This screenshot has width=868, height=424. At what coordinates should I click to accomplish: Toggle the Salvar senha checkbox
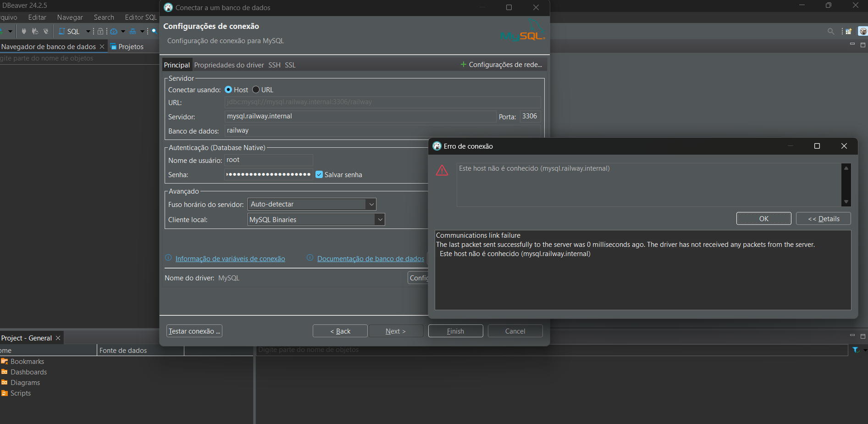click(x=319, y=174)
